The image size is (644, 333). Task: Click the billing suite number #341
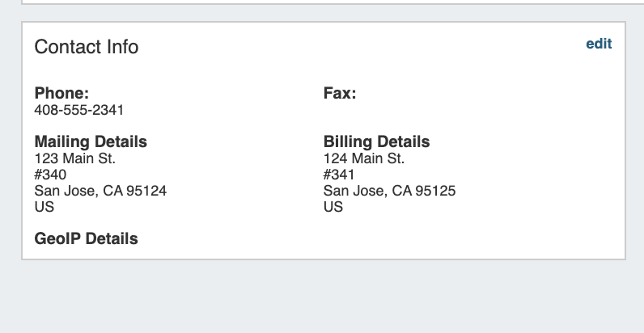pos(339,175)
